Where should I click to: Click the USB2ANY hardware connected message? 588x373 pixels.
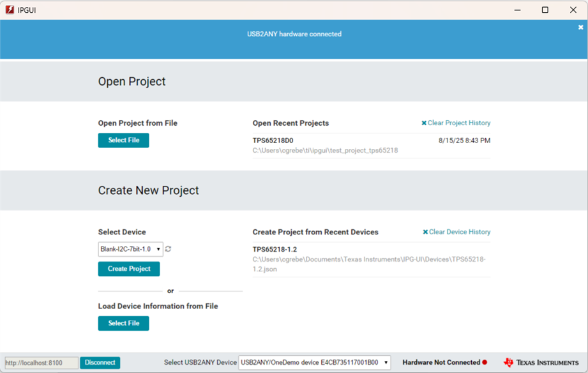(x=294, y=34)
